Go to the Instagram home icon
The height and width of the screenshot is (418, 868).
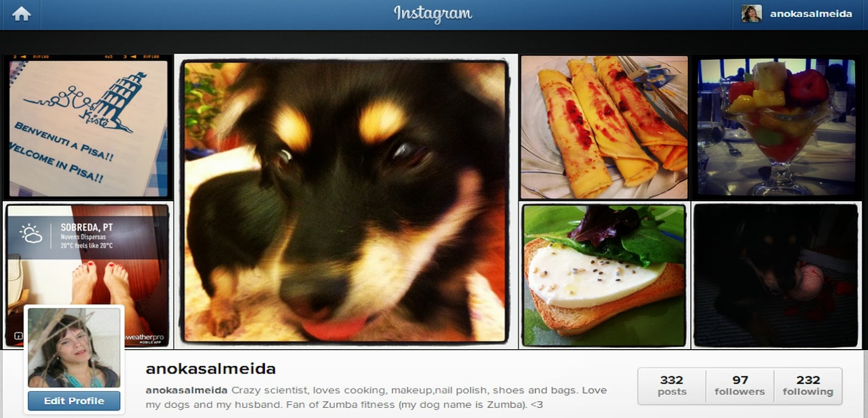[x=22, y=14]
